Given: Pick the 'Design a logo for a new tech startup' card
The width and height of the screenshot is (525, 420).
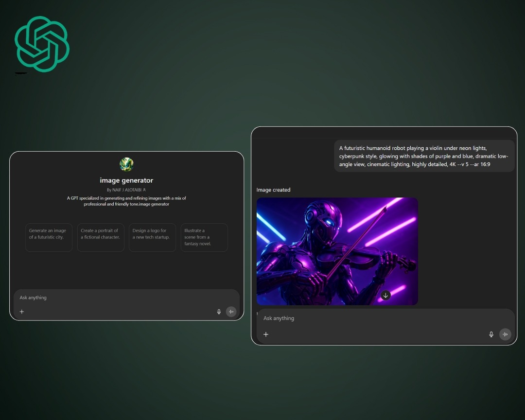Looking at the screenshot, I should click(x=152, y=237).
